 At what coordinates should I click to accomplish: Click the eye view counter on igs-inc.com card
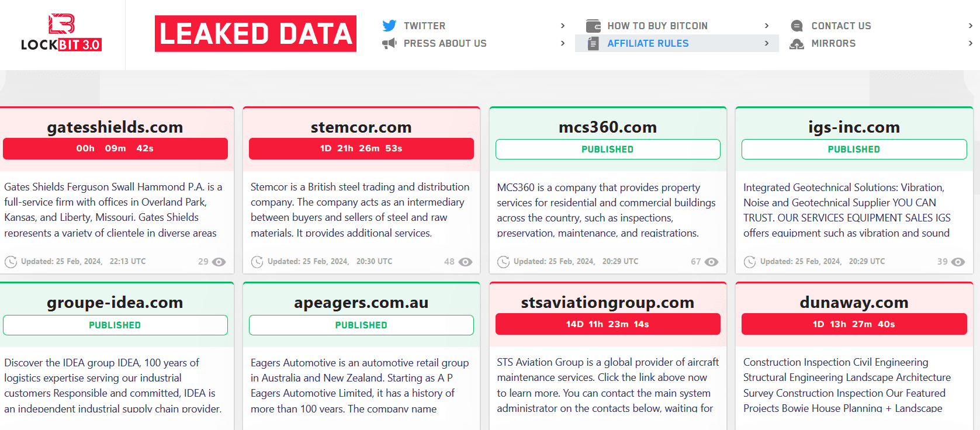point(958,262)
